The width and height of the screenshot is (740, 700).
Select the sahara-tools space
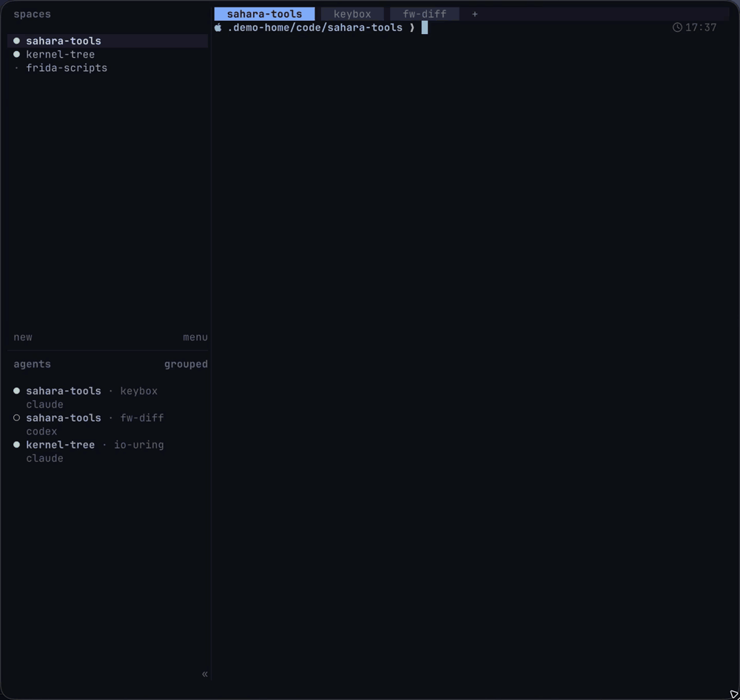pyautogui.click(x=107, y=41)
